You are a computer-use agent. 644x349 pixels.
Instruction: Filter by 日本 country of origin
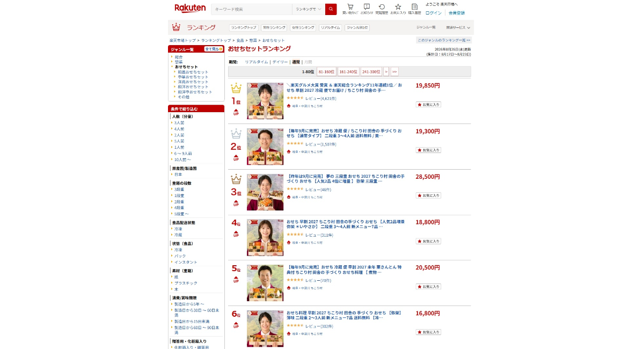pos(178,174)
